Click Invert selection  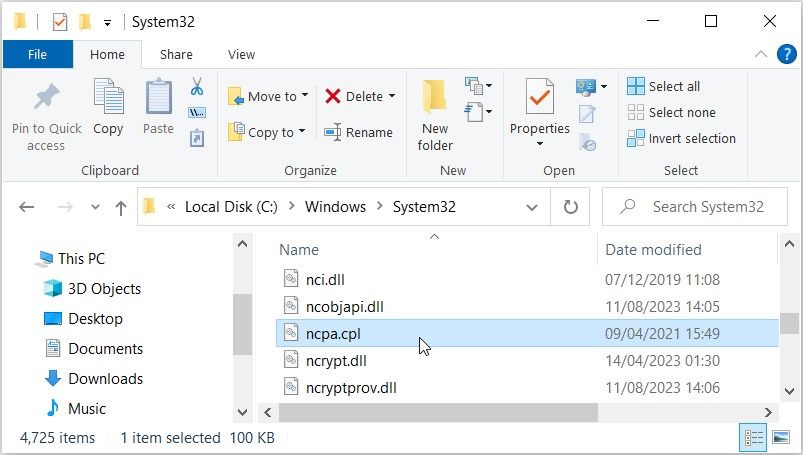681,138
